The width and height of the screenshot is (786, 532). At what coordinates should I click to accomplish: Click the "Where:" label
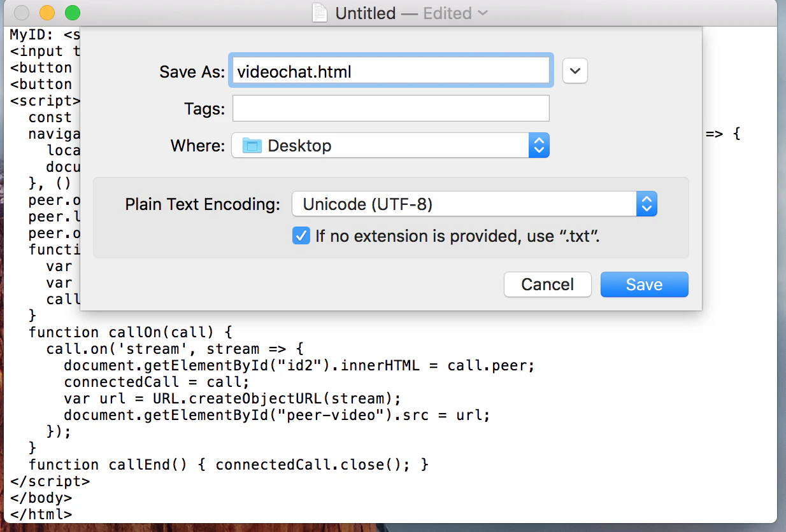197,146
